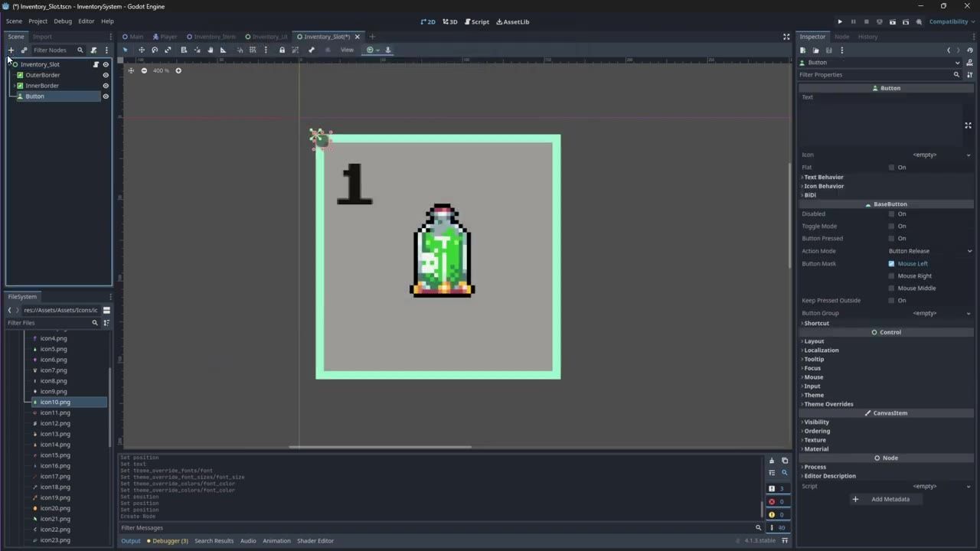Screen dimensions: 980x551
Task: Open the AssetLib workspace
Action: click(x=513, y=21)
